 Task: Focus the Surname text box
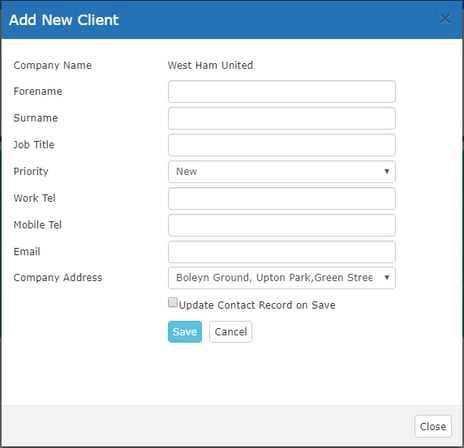(282, 118)
